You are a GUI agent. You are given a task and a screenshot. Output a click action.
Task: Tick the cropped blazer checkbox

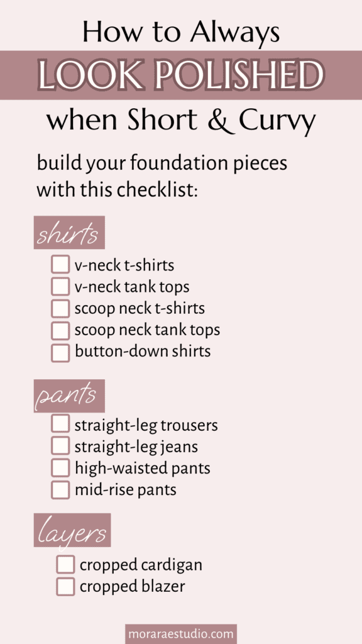pos(65,587)
